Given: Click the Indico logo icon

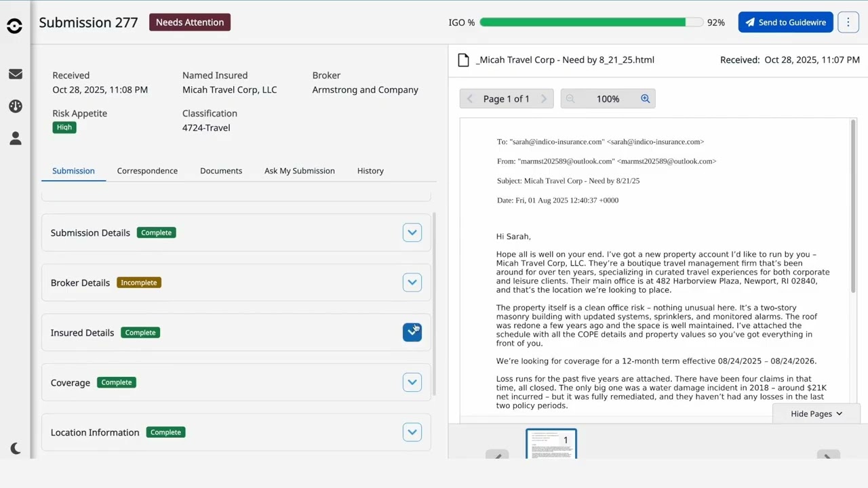Looking at the screenshot, I should (x=14, y=26).
